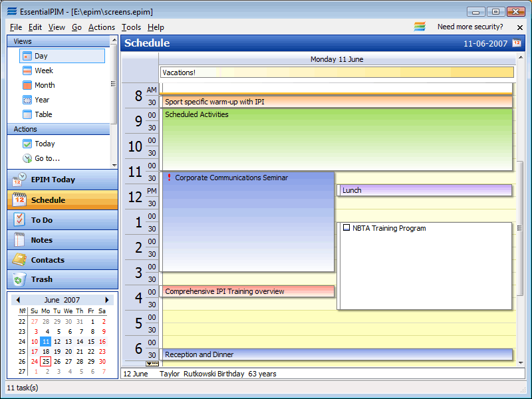Click the calendar icon beside the header date
Screen dimensions: 532x399
coord(517,43)
